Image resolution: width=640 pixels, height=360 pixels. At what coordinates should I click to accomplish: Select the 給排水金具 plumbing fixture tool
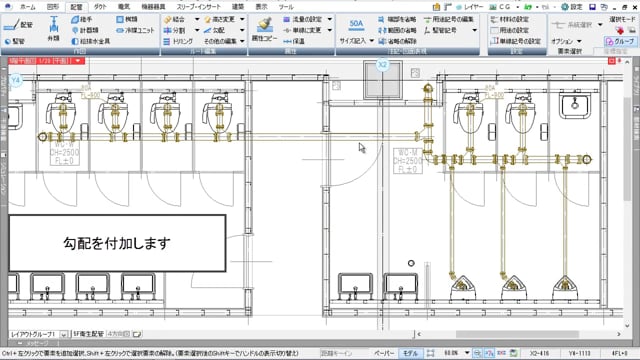coord(91,41)
